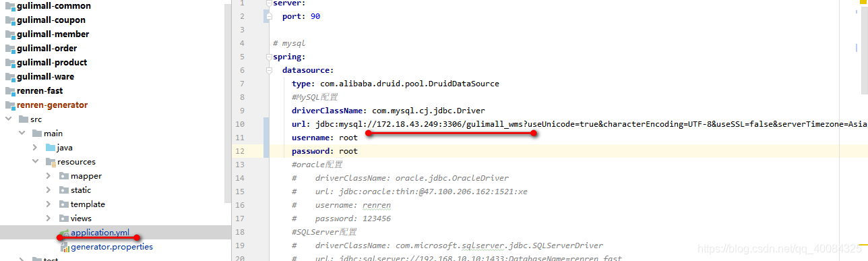Select the main folder label
Image resolution: width=868 pixels, height=261 pixels.
pos(53,134)
